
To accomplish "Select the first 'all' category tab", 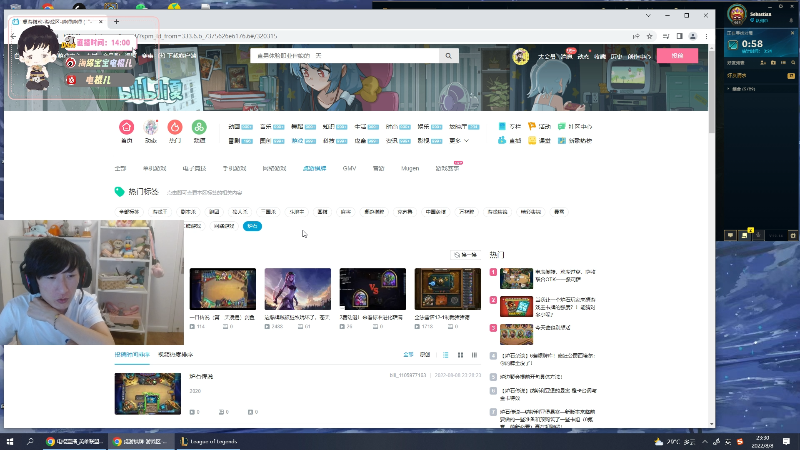I will (120, 168).
